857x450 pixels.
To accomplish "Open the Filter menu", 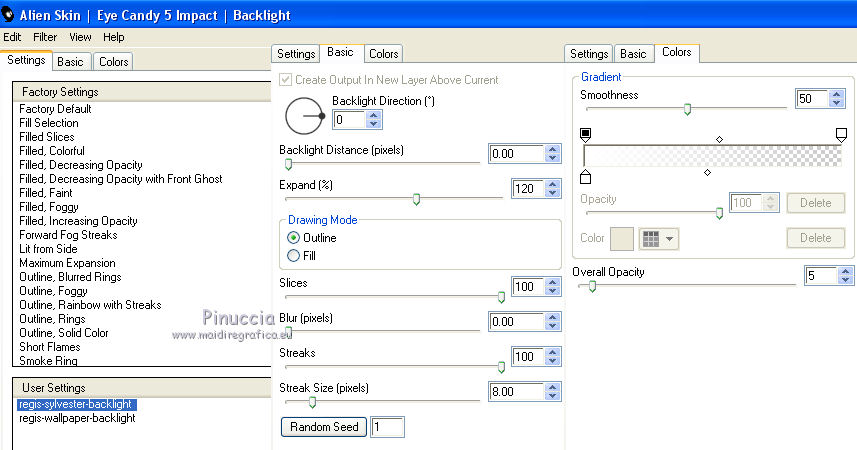I will pyautogui.click(x=45, y=37).
